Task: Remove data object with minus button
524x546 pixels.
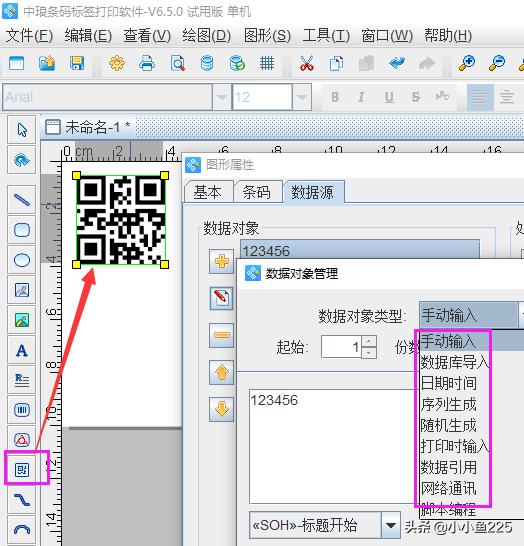Action: tap(221, 335)
